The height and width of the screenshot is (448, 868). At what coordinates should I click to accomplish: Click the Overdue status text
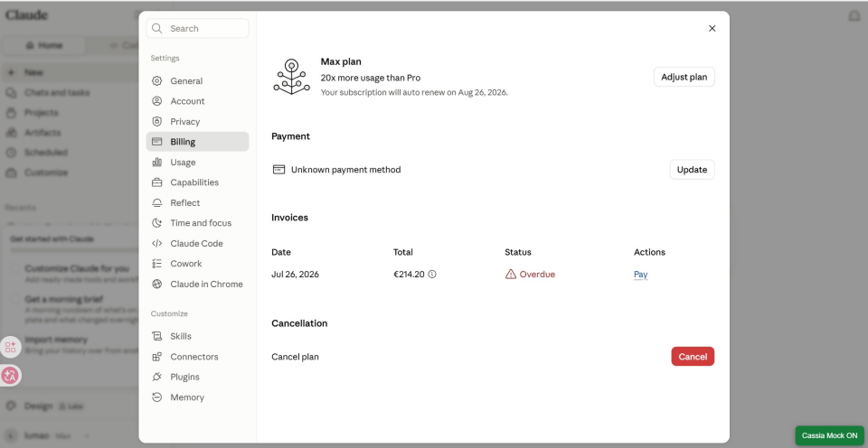537,275
